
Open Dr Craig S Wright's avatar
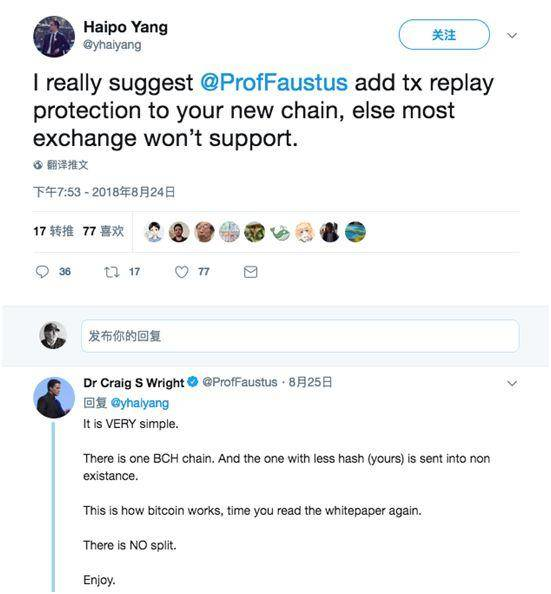click(x=54, y=397)
